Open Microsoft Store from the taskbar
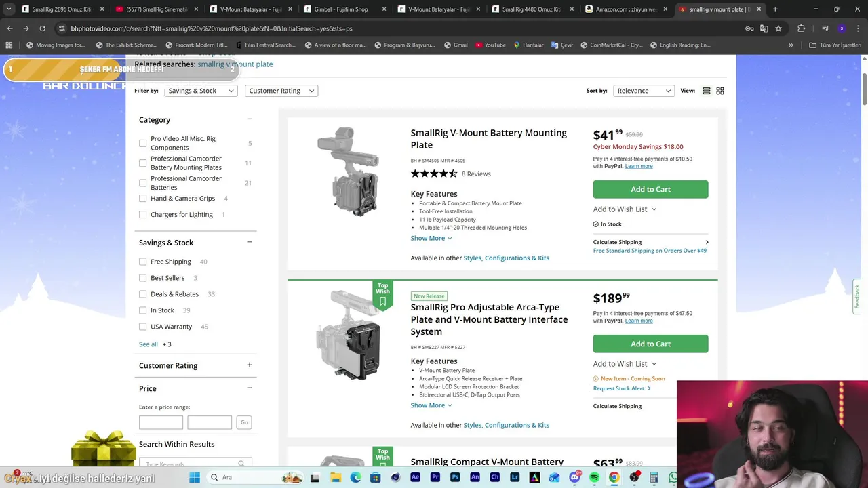 pyautogui.click(x=375, y=477)
